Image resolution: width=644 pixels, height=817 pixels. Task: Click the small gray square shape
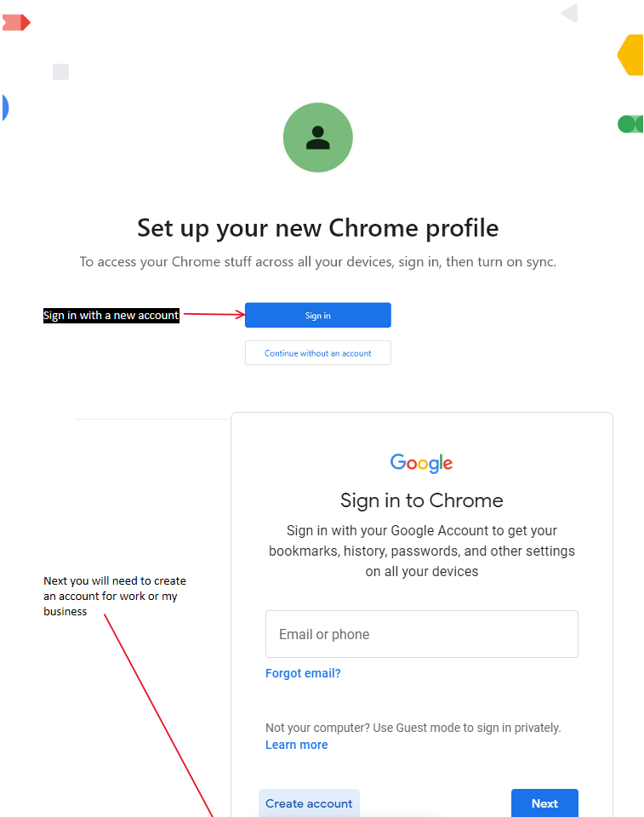61,71
